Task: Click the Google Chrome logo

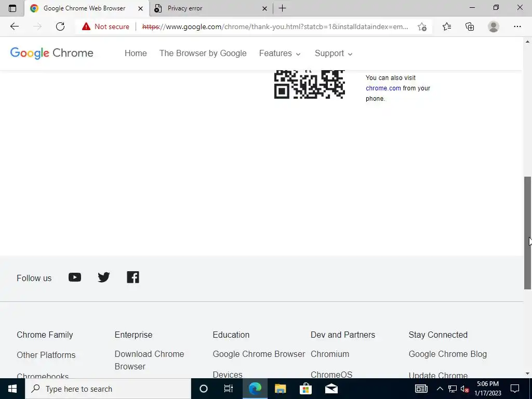Action: 51,53
